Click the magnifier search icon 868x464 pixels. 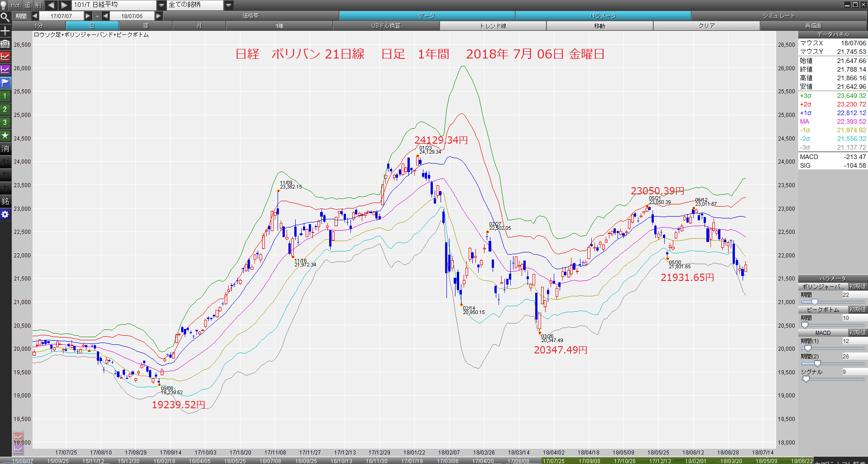point(5,17)
